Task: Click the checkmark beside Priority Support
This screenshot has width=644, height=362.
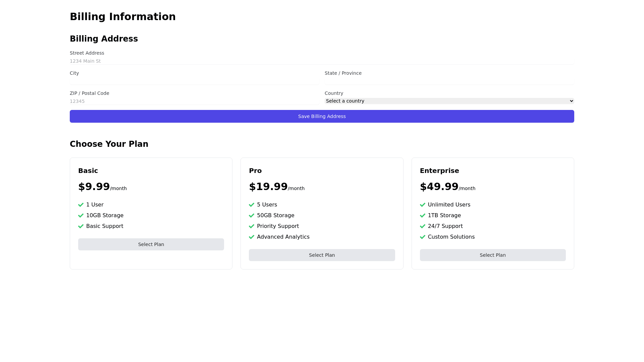Action: (252, 226)
